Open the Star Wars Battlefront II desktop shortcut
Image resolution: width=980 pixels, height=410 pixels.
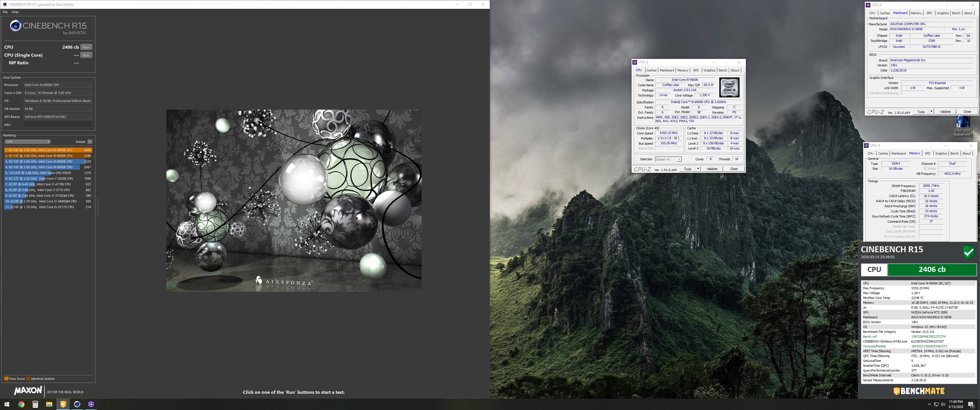(963, 126)
